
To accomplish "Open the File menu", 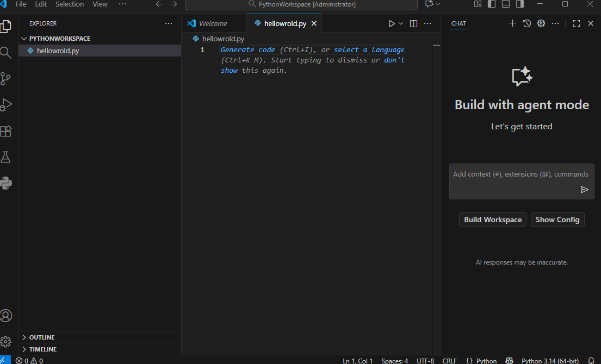I will (21, 4).
